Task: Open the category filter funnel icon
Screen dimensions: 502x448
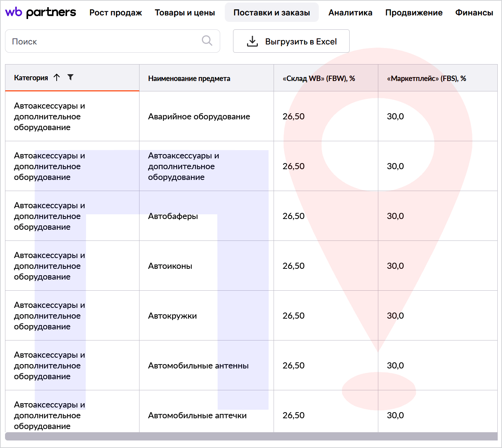Action: (71, 77)
